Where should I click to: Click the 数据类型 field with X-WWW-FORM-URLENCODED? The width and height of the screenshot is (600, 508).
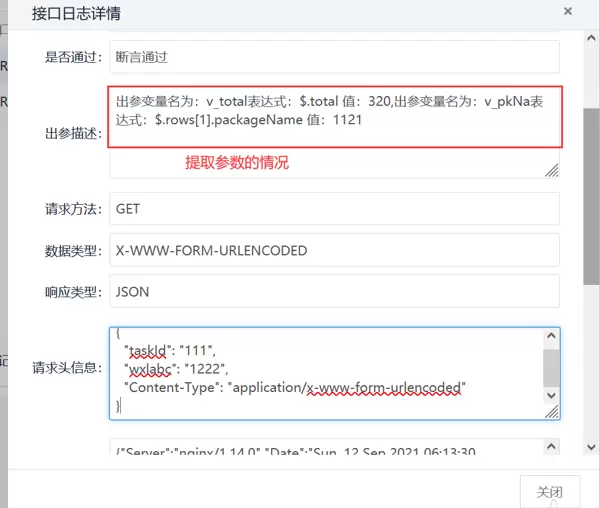coord(334,250)
